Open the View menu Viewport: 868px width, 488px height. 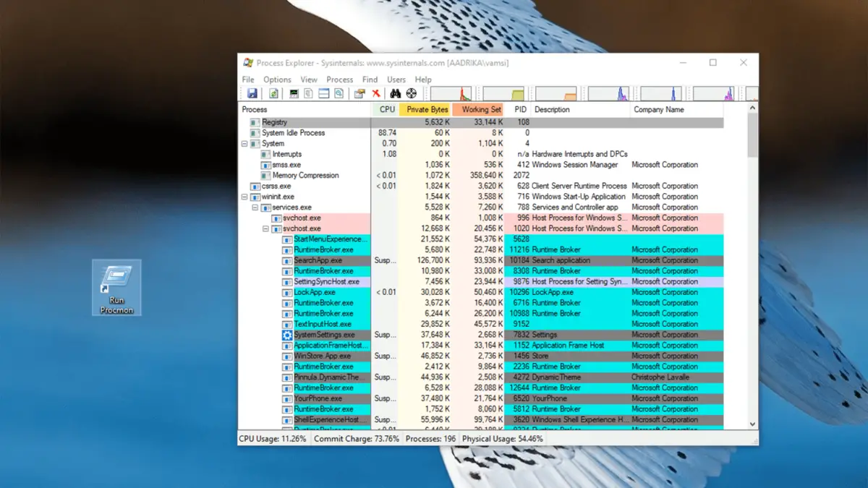(309, 80)
